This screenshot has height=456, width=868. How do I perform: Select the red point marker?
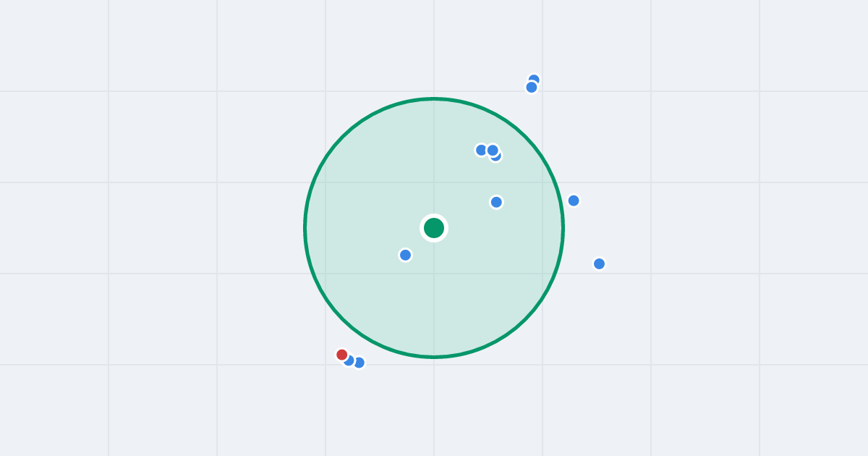[x=342, y=355]
